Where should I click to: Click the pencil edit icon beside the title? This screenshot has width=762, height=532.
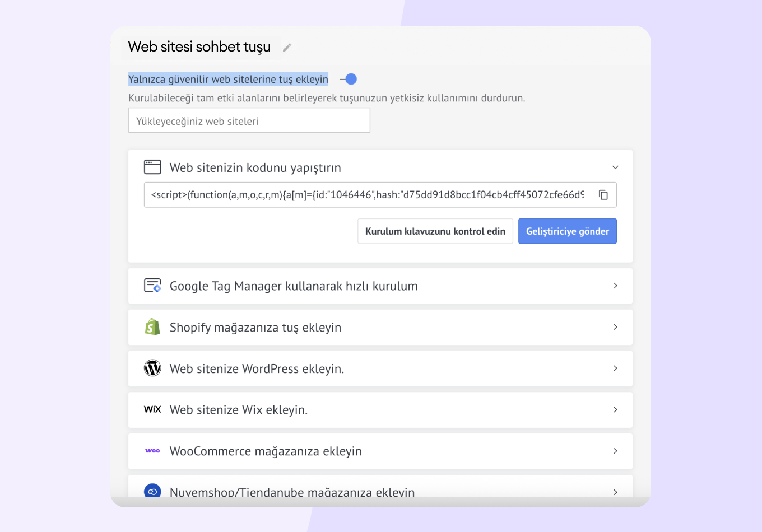tap(287, 48)
